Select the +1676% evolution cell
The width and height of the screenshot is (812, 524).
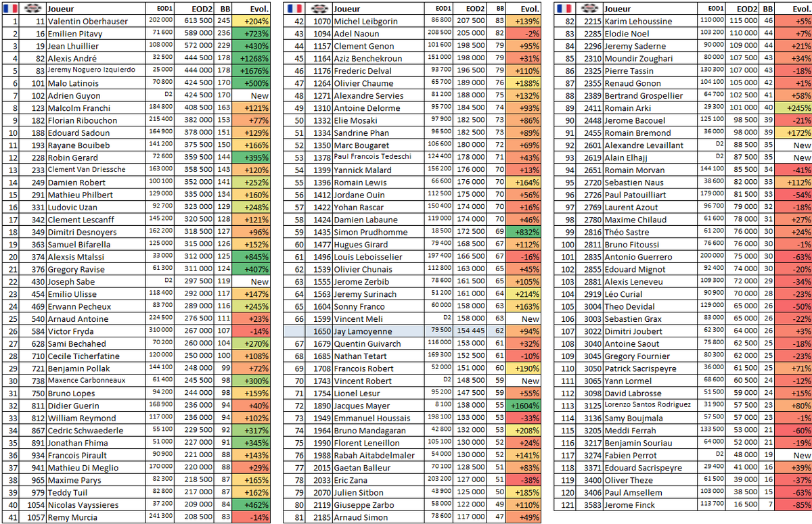tap(250, 71)
